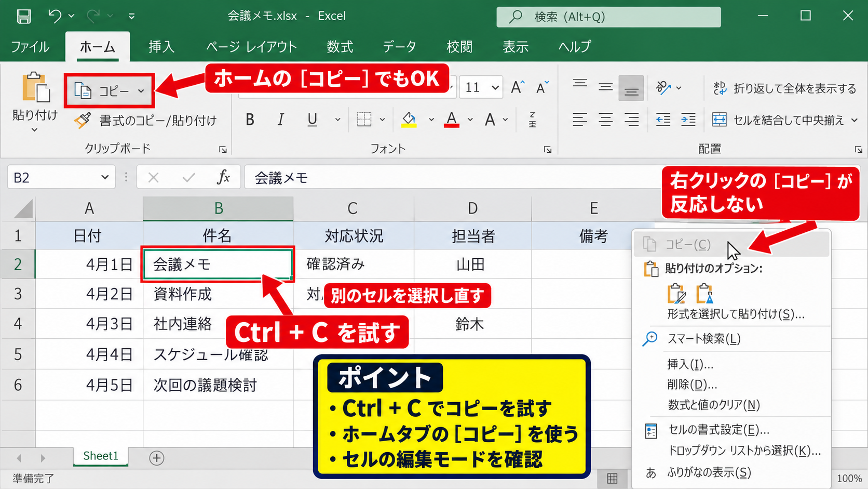The image size is (868, 489).
Task: Expand the merge and center dropdown arrow
Action: tap(855, 121)
